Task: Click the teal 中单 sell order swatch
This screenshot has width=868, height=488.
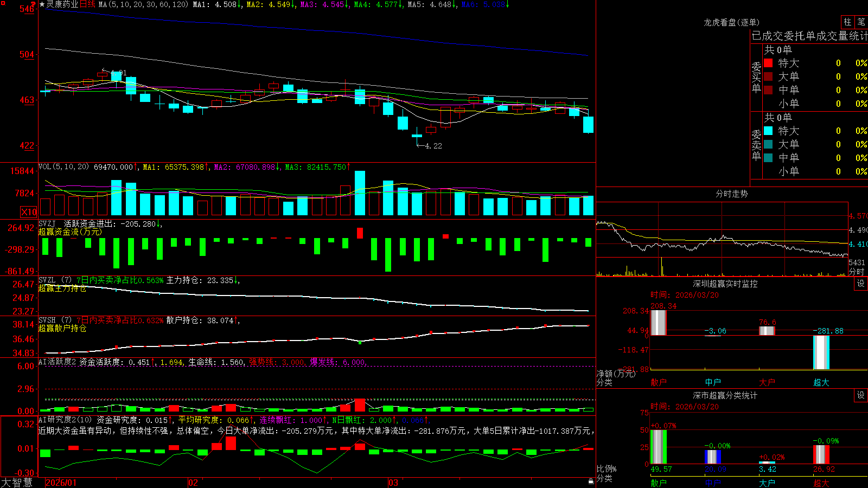Action: (768, 158)
